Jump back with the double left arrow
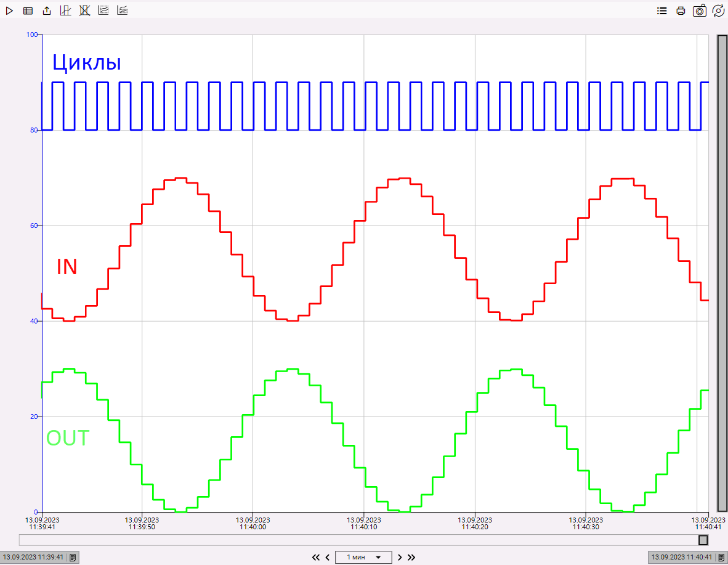The height and width of the screenshot is (565, 728). click(x=316, y=557)
